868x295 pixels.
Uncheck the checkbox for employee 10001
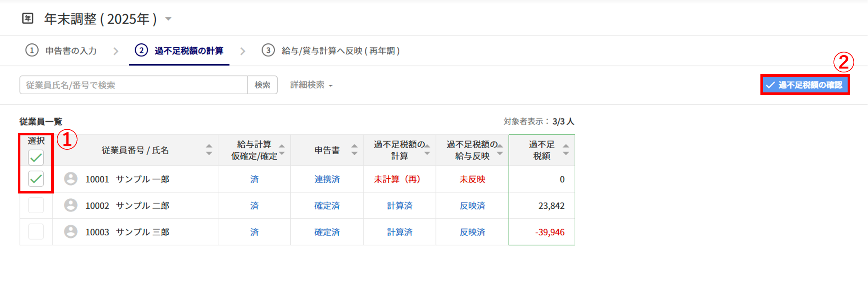tap(36, 179)
